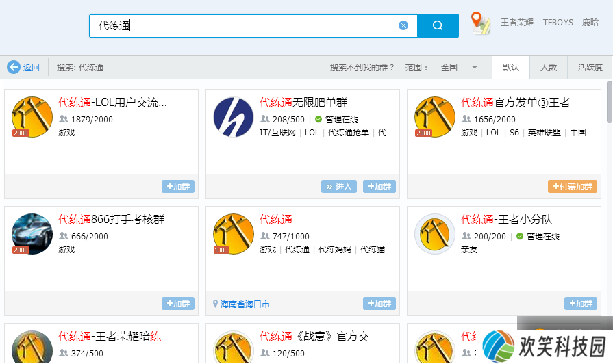The width and height of the screenshot is (613, 364).
Task: Click the 搜索不到我的群？ link
Action: click(362, 68)
